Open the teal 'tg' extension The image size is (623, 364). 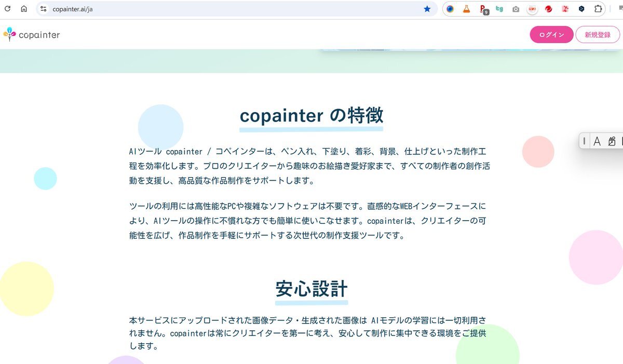(x=499, y=9)
